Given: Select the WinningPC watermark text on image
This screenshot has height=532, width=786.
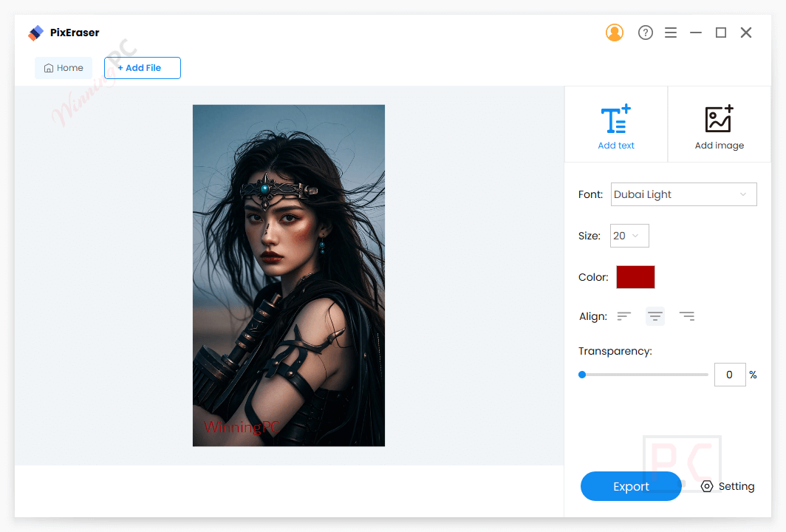Looking at the screenshot, I should pos(242,426).
